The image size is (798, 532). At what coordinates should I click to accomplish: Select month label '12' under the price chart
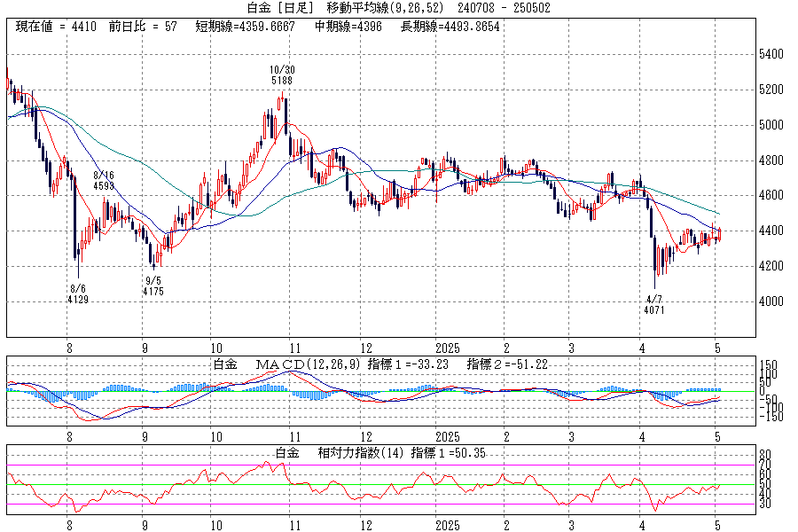pyautogui.click(x=366, y=348)
